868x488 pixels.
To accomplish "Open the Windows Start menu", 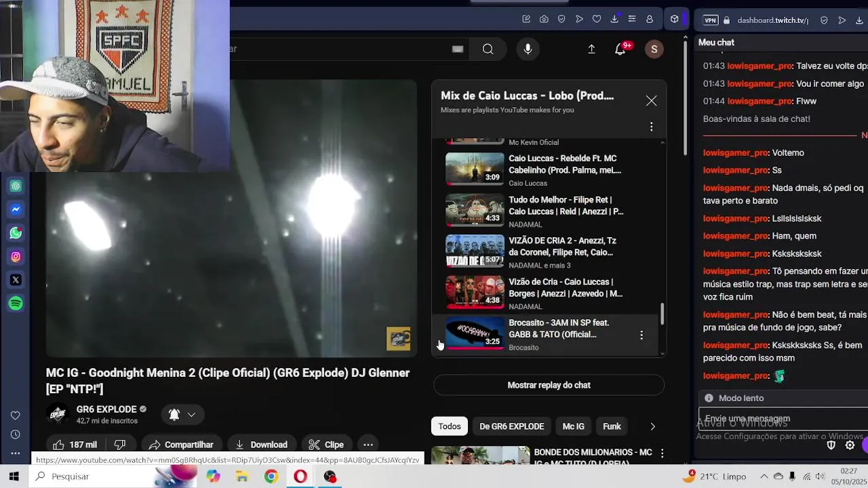I will (x=14, y=476).
